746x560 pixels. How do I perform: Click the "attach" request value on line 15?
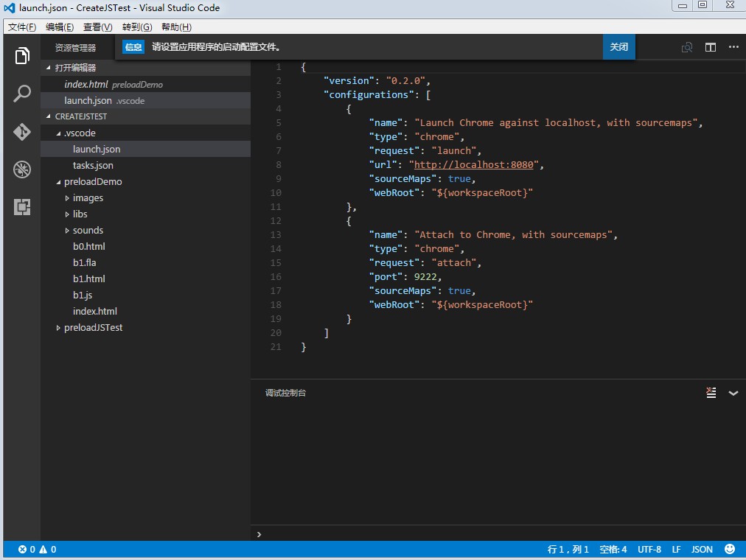[x=454, y=263]
